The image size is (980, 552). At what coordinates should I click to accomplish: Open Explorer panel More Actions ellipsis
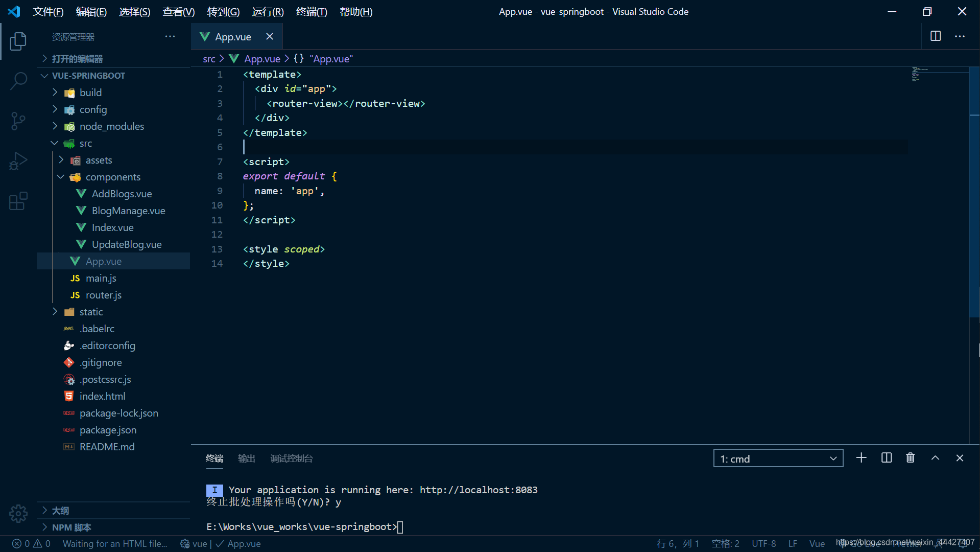[x=170, y=36]
